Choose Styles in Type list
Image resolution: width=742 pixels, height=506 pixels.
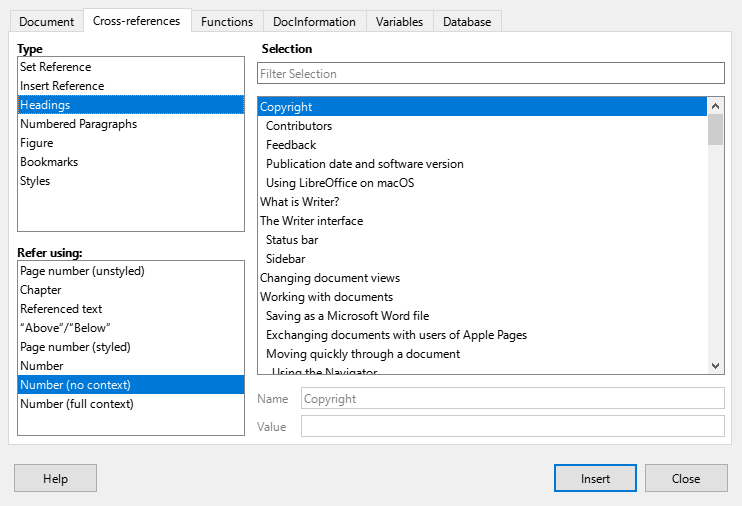point(131,181)
